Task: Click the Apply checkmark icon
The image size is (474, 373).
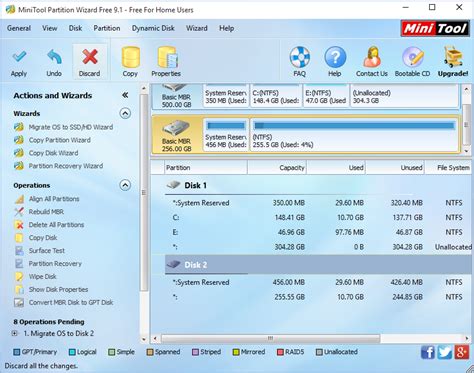Action: click(x=19, y=57)
